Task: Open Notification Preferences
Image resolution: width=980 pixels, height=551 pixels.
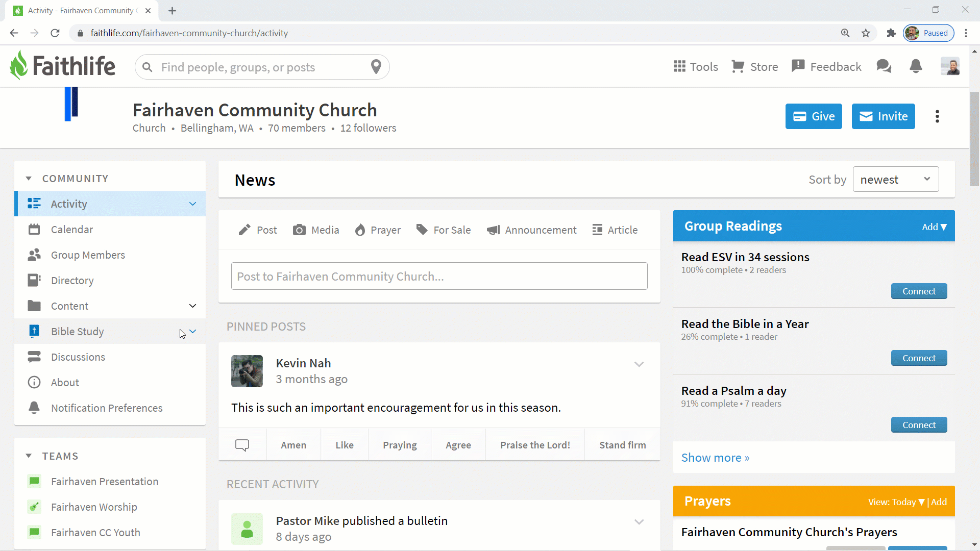Action: (x=110, y=408)
